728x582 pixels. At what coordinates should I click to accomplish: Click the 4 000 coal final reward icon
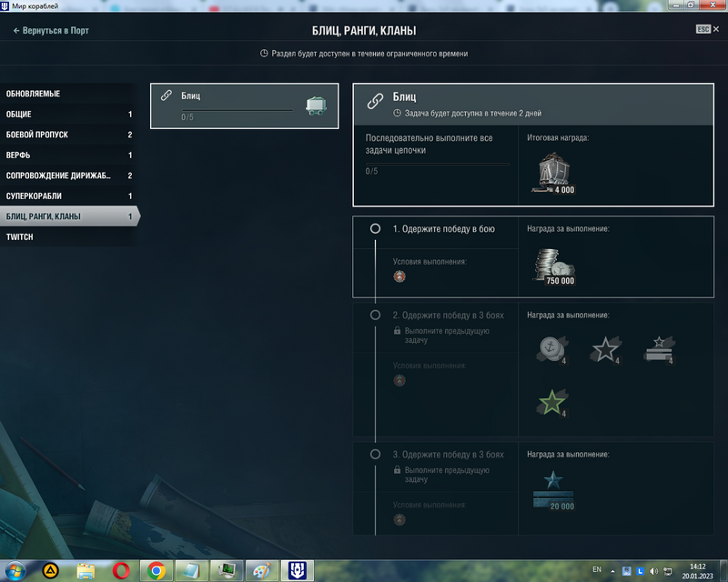click(x=553, y=174)
